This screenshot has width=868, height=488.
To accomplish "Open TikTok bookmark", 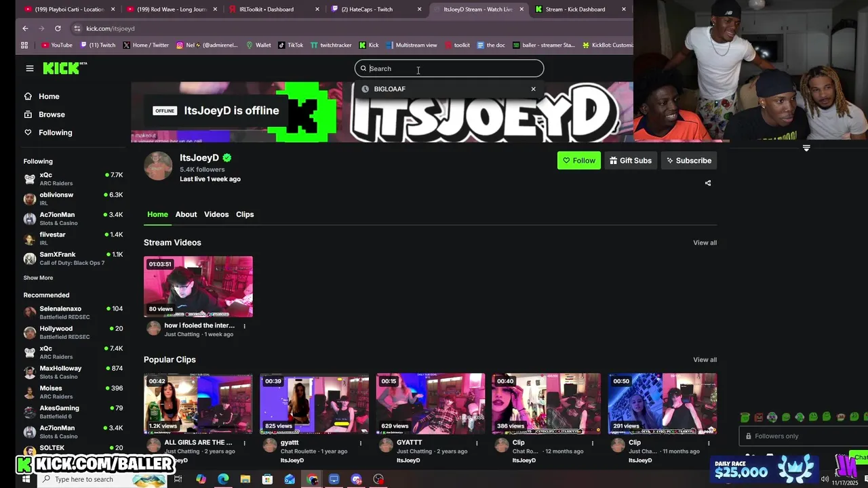I will [290, 45].
